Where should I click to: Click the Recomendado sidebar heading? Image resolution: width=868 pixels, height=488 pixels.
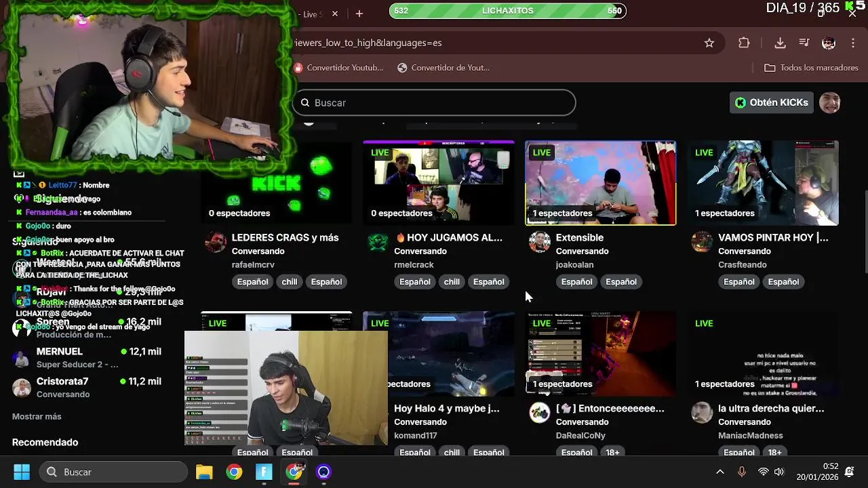click(x=45, y=442)
